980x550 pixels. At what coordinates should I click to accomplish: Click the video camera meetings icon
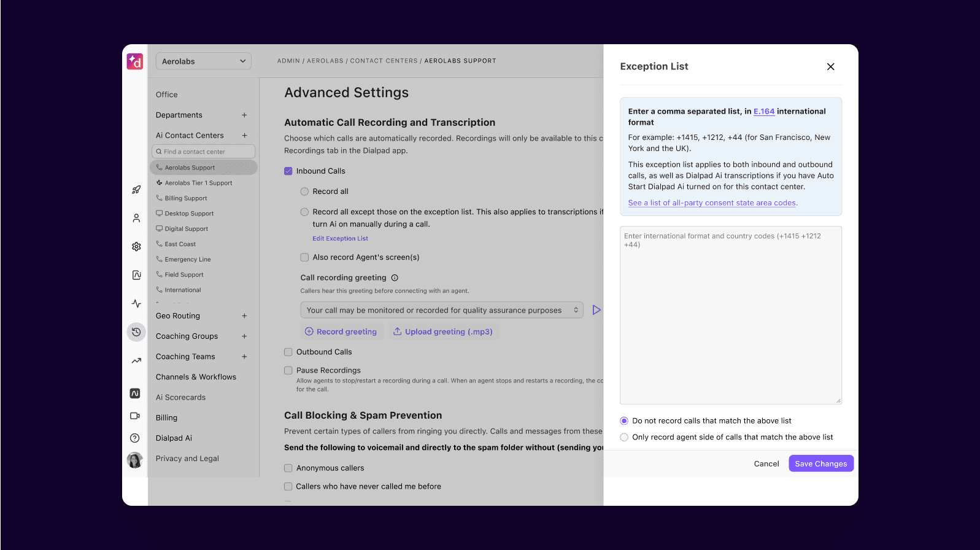pos(135,416)
